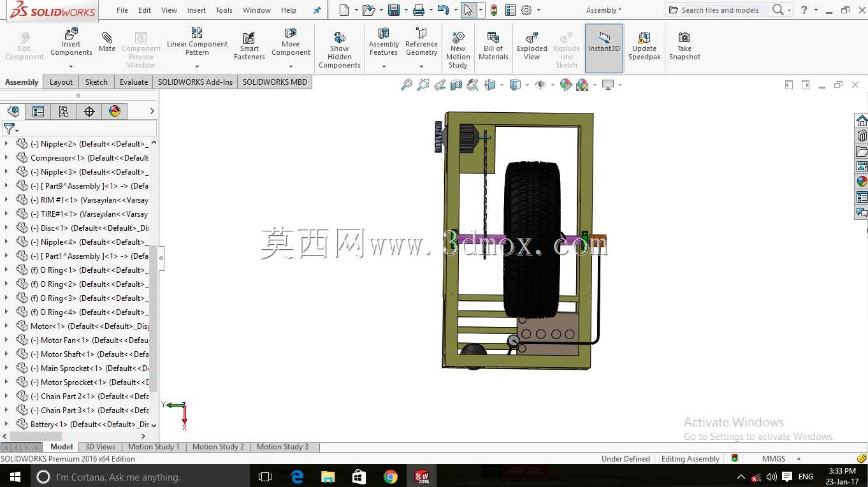Viewport: 868px width, 487px height.
Task: Open the File menu
Action: pyautogui.click(x=122, y=10)
